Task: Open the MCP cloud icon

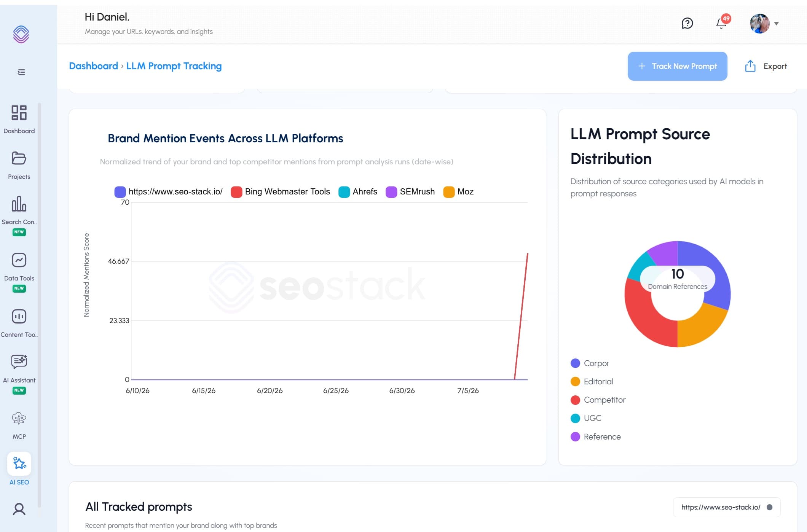Action: point(19,418)
